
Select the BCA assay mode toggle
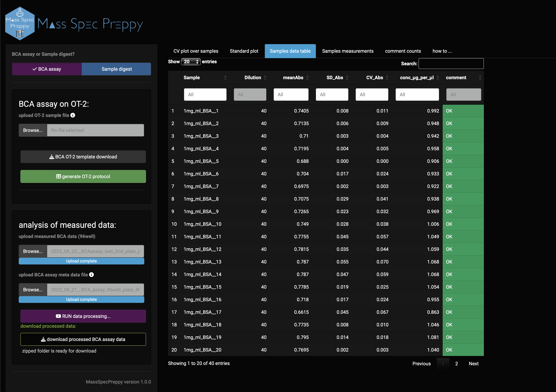tap(47, 69)
